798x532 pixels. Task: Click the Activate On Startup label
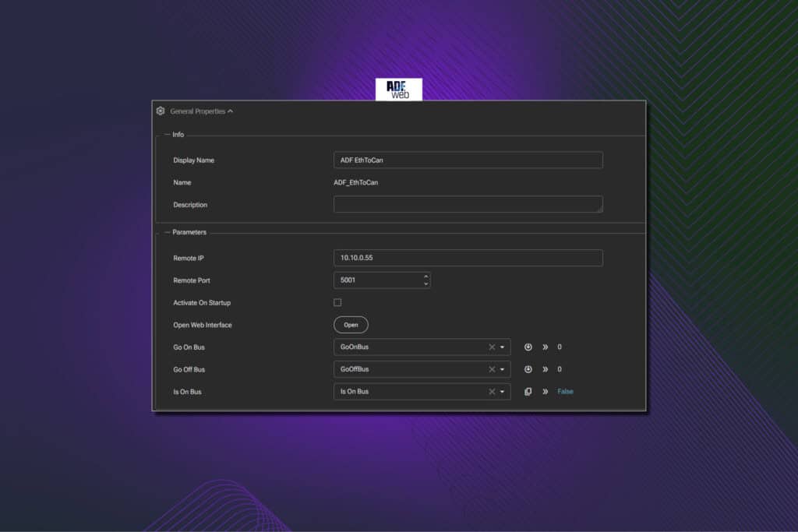tap(202, 303)
